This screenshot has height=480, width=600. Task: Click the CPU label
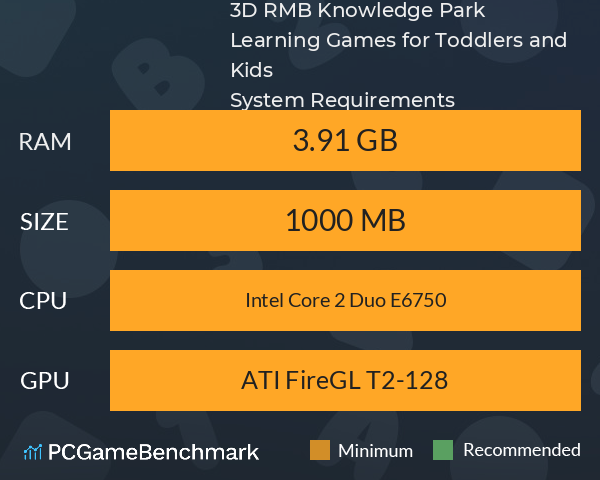pyautogui.click(x=43, y=300)
